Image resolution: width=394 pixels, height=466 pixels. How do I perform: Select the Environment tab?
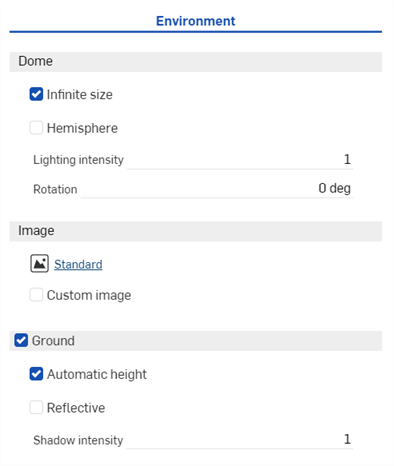tap(196, 21)
